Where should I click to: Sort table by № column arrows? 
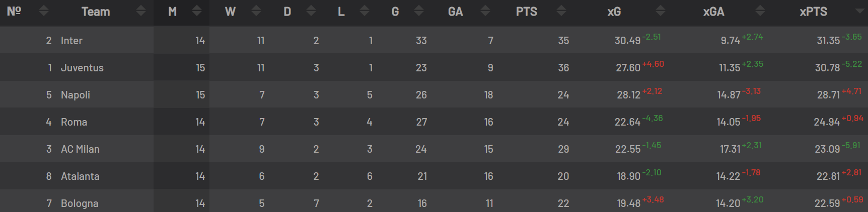point(44,11)
